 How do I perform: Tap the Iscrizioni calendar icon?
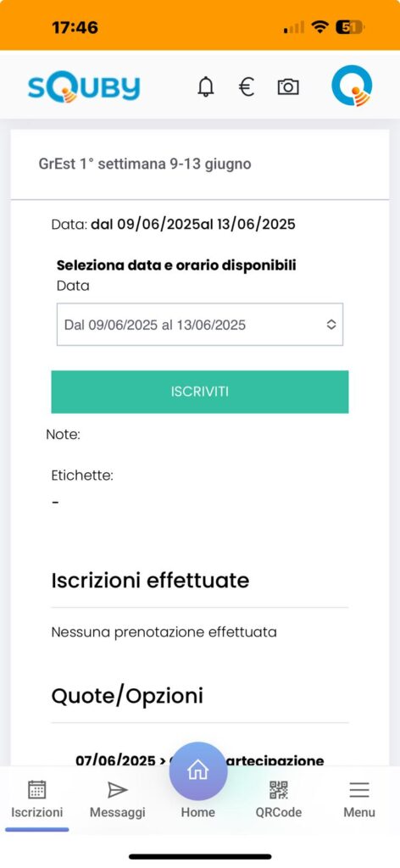pos(37,789)
